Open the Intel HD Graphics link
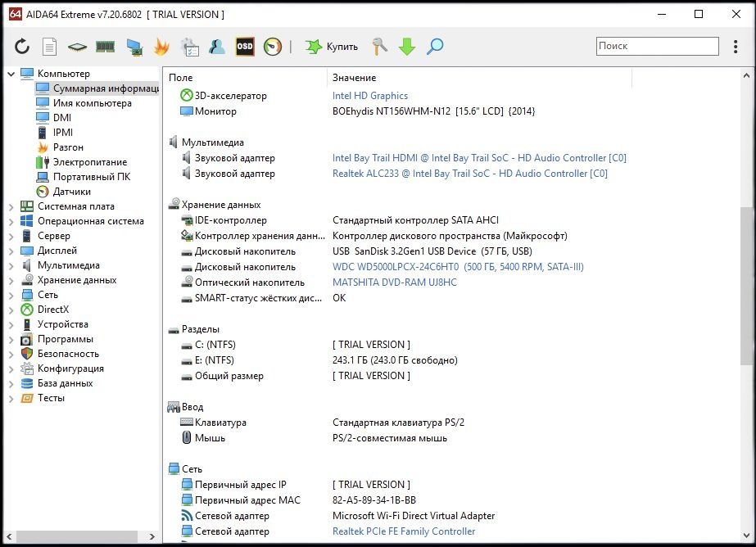Image resolution: width=756 pixels, height=547 pixels. coord(369,96)
